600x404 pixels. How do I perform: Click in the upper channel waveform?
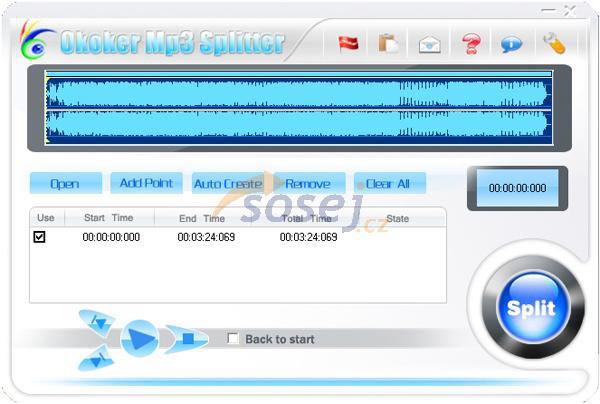[x=298, y=93]
